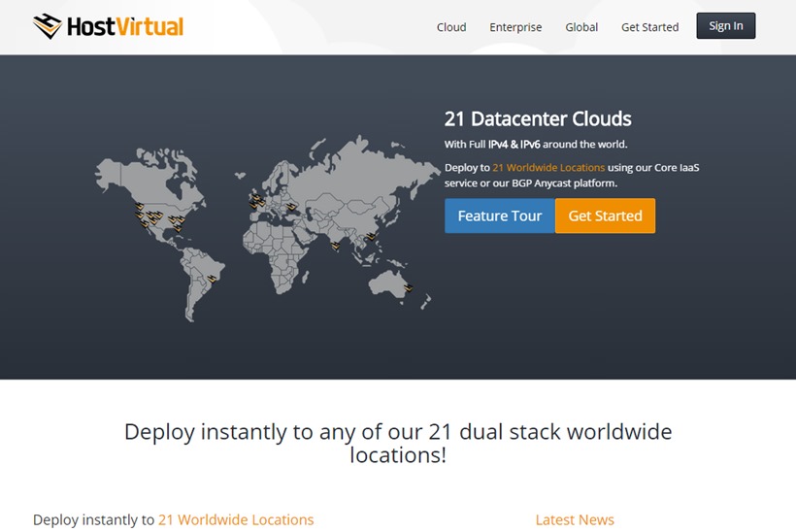The width and height of the screenshot is (796, 532).
Task: Open Get Started in navigation bar
Action: pyautogui.click(x=649, y=27)
